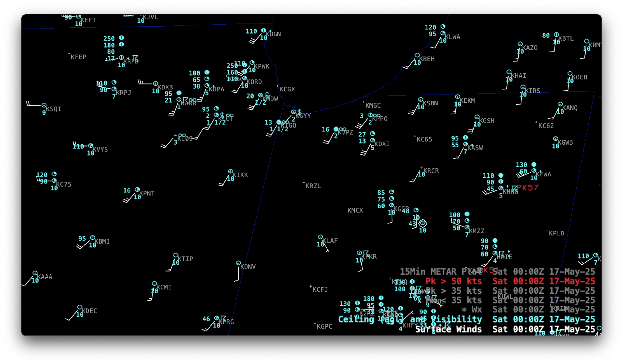Click the KORD station label
This screenshot has width=623, height=364.
tap(254, 82)
